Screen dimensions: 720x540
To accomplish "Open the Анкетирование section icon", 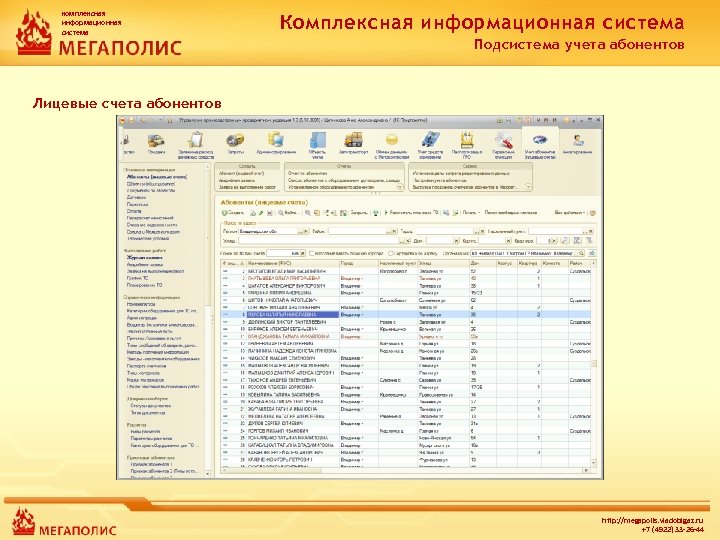I will pos(578,140).
